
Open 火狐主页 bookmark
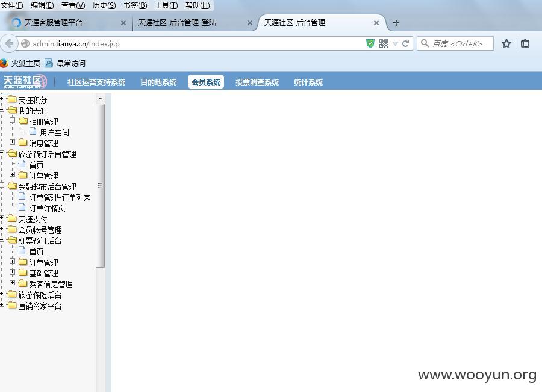point(20,63)
